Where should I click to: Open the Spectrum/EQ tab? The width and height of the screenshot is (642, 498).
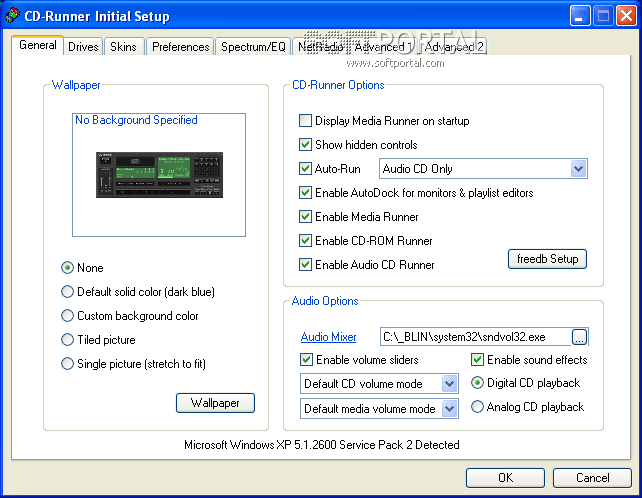tap(253, 47)
